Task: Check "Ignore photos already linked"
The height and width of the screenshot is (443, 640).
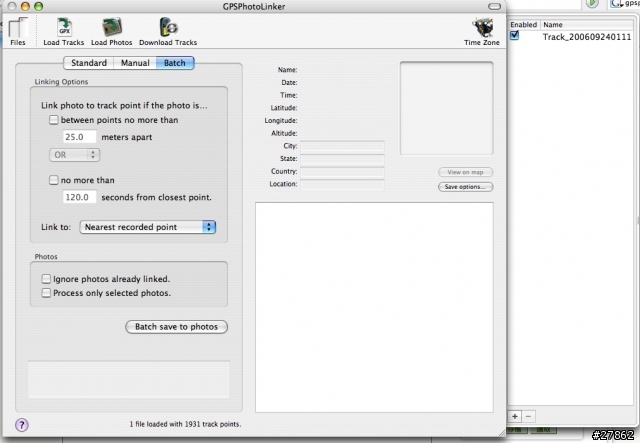Action: (x=46, y=279)
